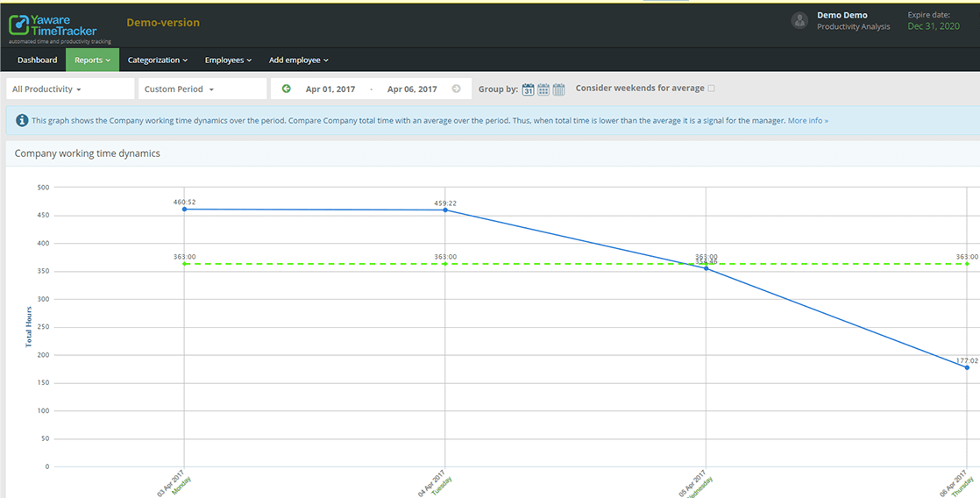Image resolution: width=980 pixels, height=498 pixels.
Task: Click the Wednesday blue line data point
Action: (707, 268)
